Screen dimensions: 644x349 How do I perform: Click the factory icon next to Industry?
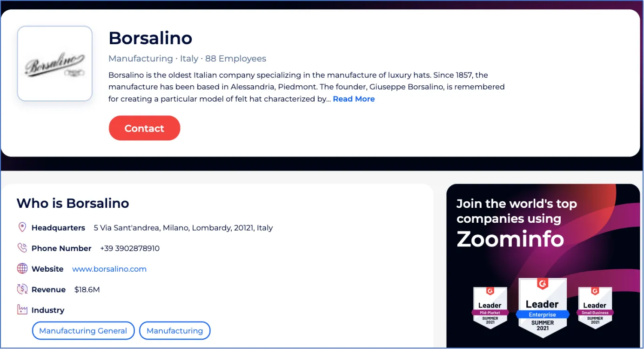coord(22,309)
